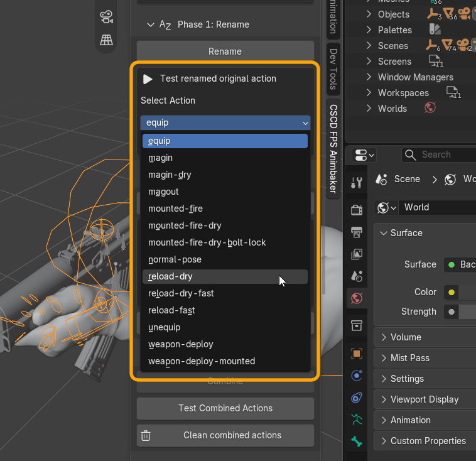Expand the Volume panel
This screenshot has height=461, width=476.
(x=425, y=337)
